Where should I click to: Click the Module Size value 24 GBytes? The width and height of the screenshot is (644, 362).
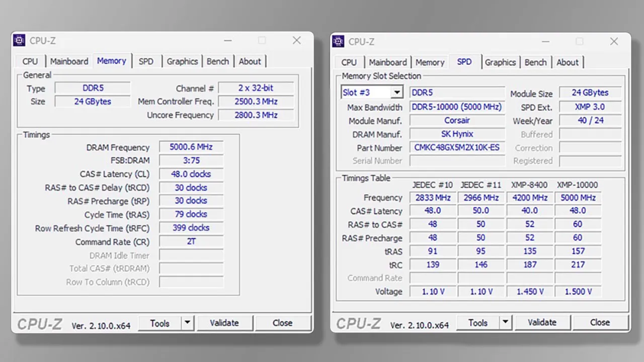pyautogui.click(x=590, y=93)
